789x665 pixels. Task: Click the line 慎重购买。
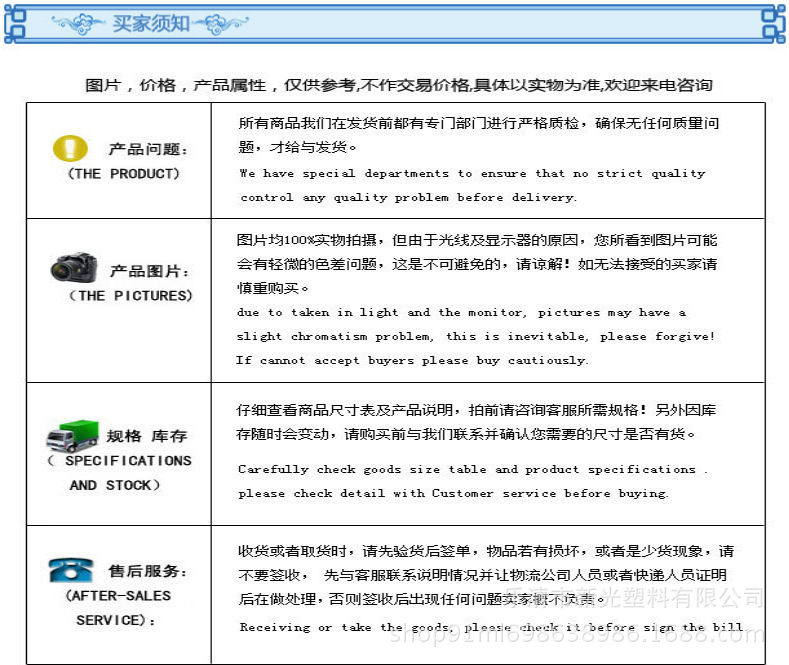(x=273, y=288)
